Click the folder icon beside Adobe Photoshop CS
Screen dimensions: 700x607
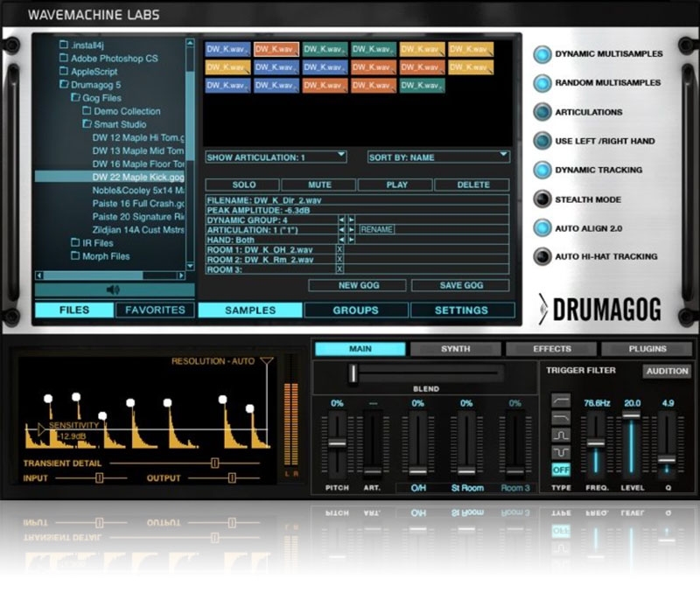(x=64, y=58)
